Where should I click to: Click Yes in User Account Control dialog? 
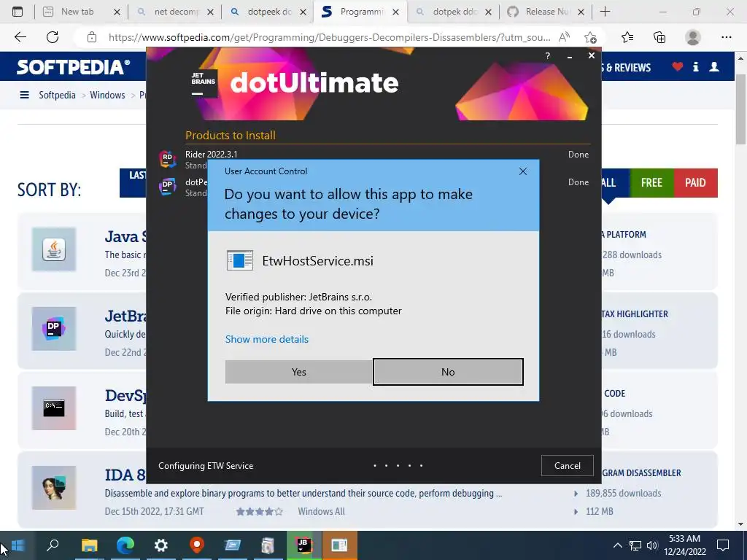tap(298, 372)
